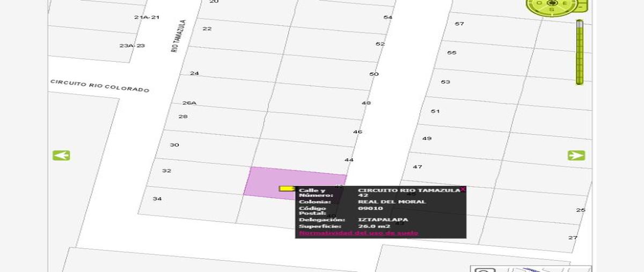This screenshot has width=644, height=272.
Task: Click the green right pan arrow
Action: click(x=576, y=156)
